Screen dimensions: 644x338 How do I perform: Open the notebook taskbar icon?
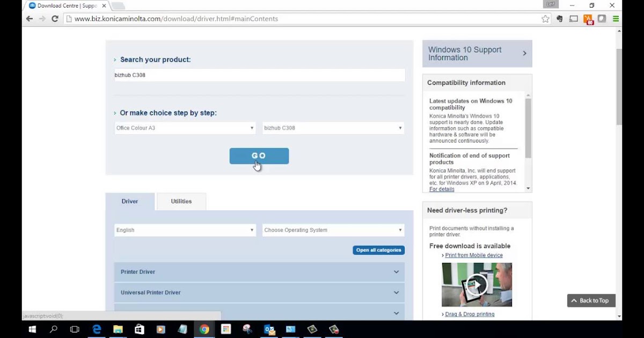[x=182, y=329]
